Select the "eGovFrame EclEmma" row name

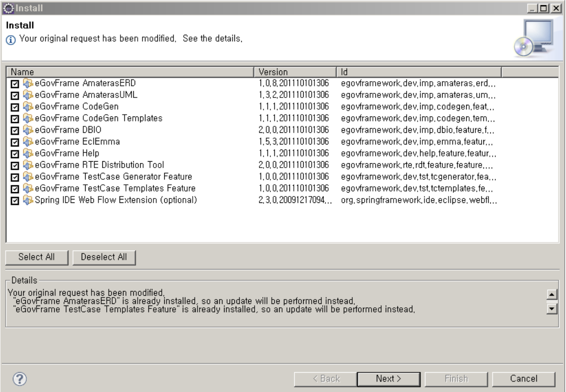pos(77,141)
